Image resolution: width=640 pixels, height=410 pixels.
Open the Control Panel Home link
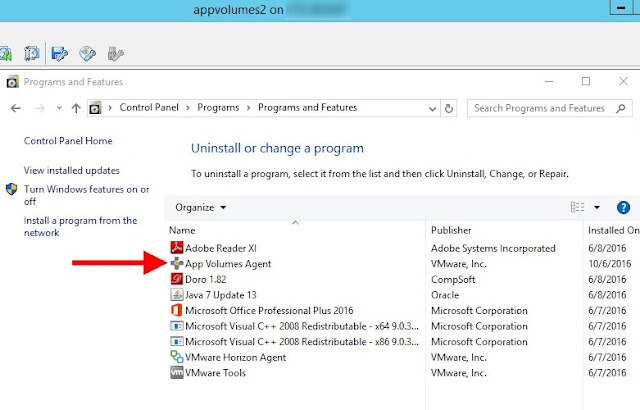(68, 141)
